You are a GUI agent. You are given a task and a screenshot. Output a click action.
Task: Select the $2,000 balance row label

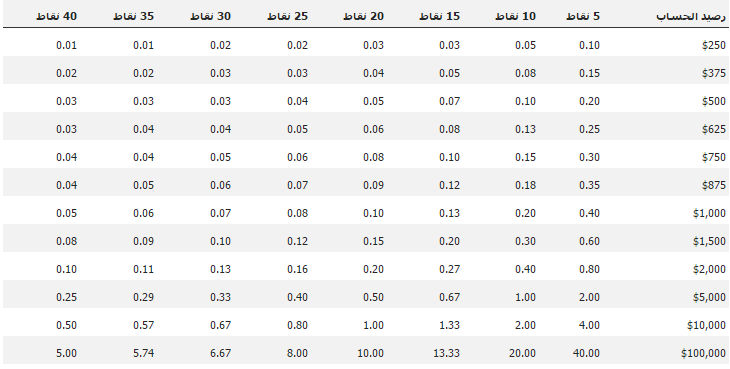[x=710, y=269]
